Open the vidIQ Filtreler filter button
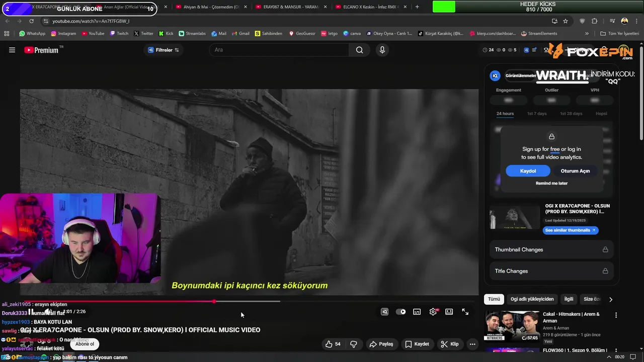644x362 pixels. (164, 50)
